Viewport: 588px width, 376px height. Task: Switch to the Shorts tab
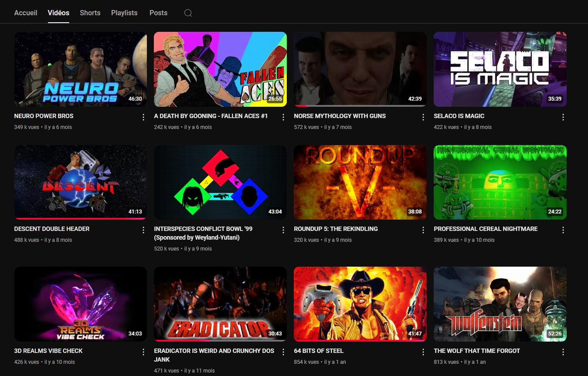coord(90,13)
